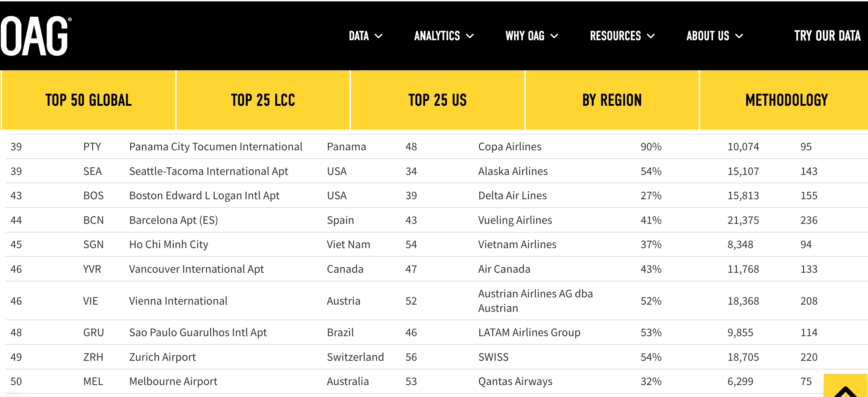The height and width of the screenshot is (397, 868).
Task: Open the TRY OUR DATA link
Action: click(827, 36)
